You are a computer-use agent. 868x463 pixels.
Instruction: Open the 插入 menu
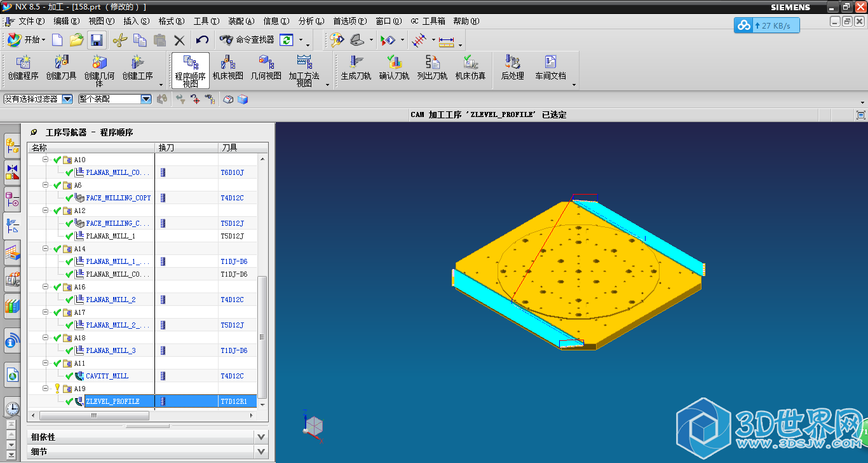point(137,21)
